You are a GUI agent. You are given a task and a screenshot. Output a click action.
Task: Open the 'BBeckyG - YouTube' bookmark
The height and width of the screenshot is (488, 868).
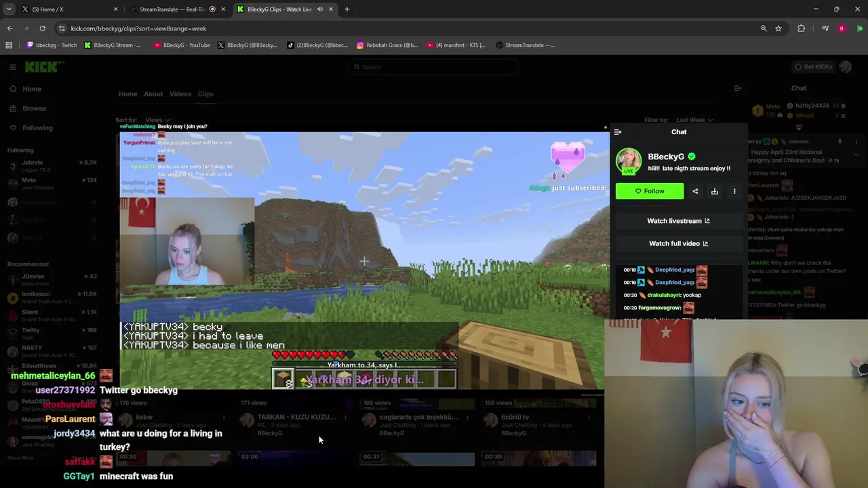click(182, 45)
